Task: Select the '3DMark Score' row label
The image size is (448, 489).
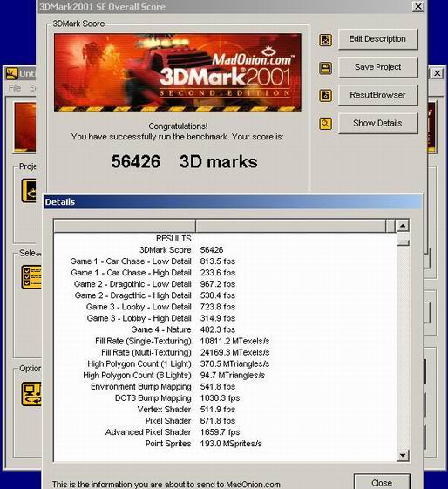Action: (166, 250)
